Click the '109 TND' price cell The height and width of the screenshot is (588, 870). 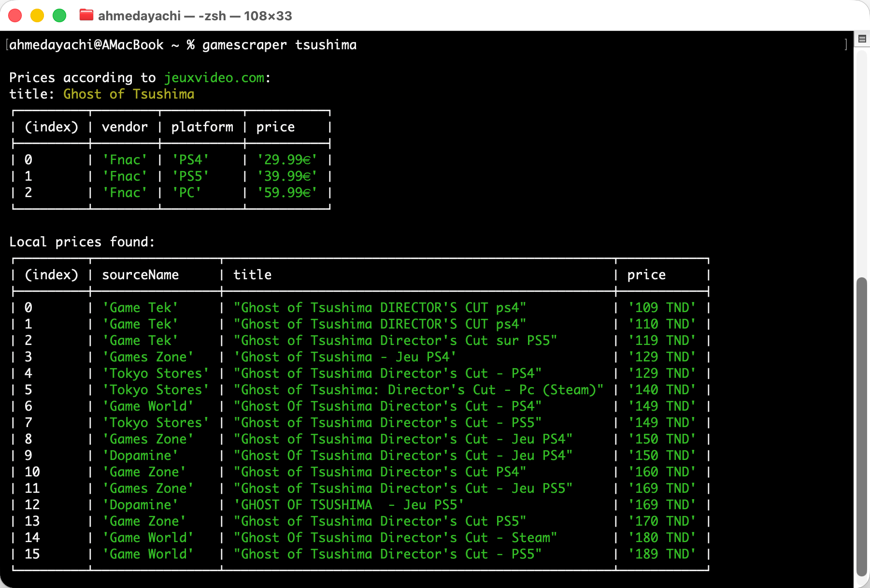662,308
